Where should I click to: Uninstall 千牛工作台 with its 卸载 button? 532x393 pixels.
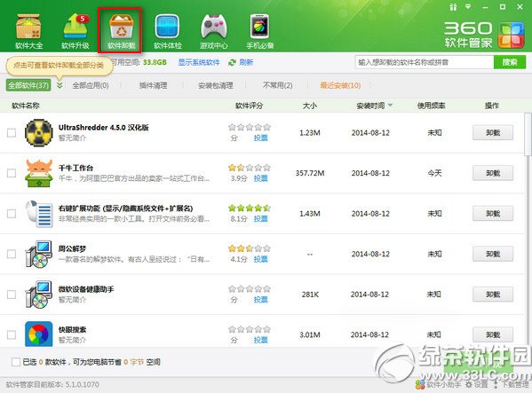coord(493,173)
